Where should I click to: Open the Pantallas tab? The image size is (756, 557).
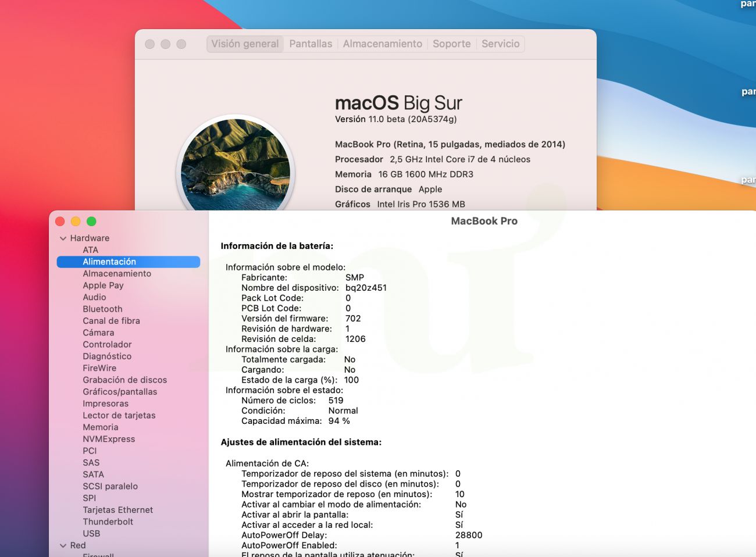[311, 44]
